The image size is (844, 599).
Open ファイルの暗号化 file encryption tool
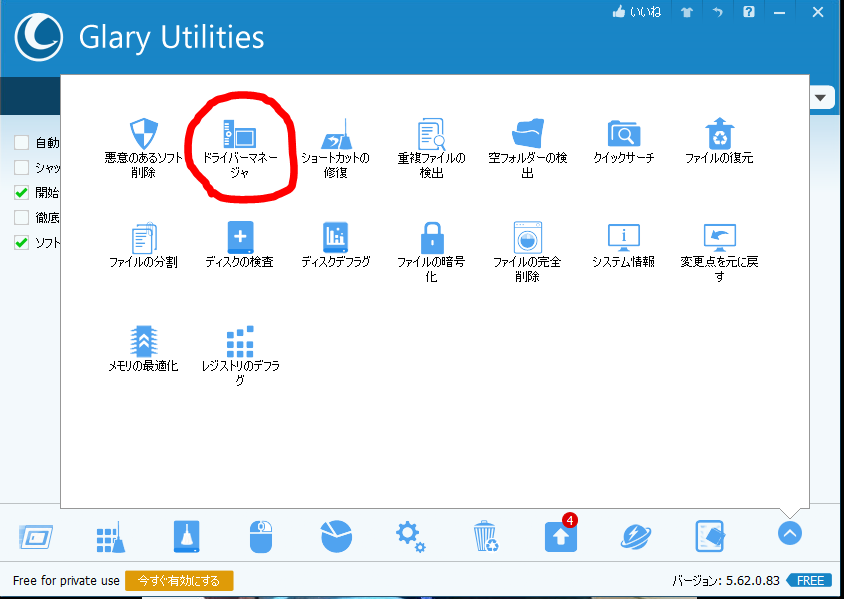431,252
